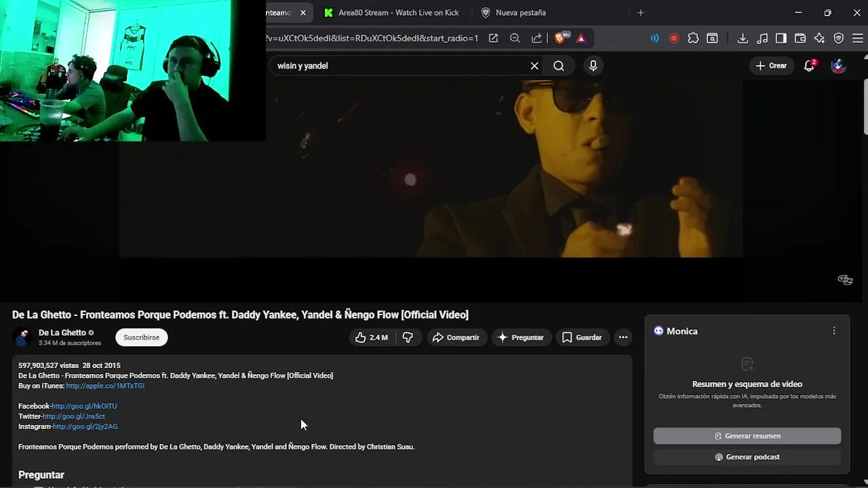868x488 pixels.
Task: Start voice search with microphone icon
Action: (593, 66)
